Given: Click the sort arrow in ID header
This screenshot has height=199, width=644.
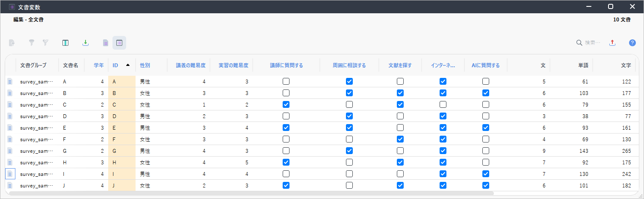Looking at the screenshot, I should pos(127,65).
